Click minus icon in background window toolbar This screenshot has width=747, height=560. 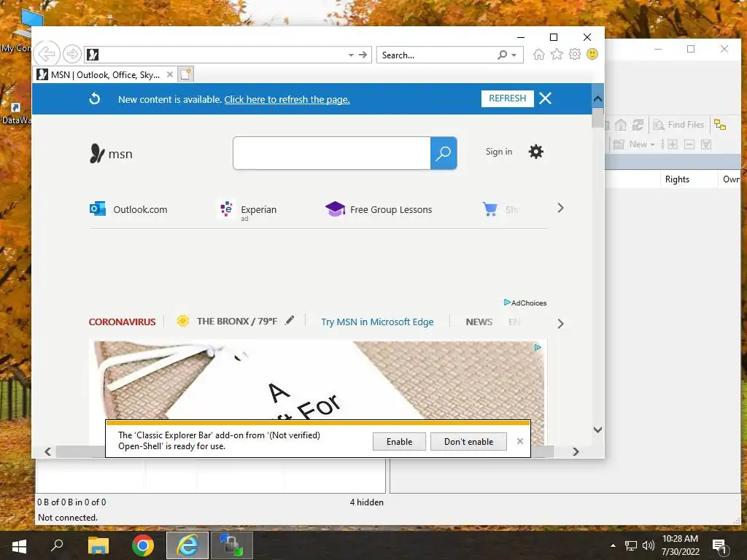[x=689, y=144]
